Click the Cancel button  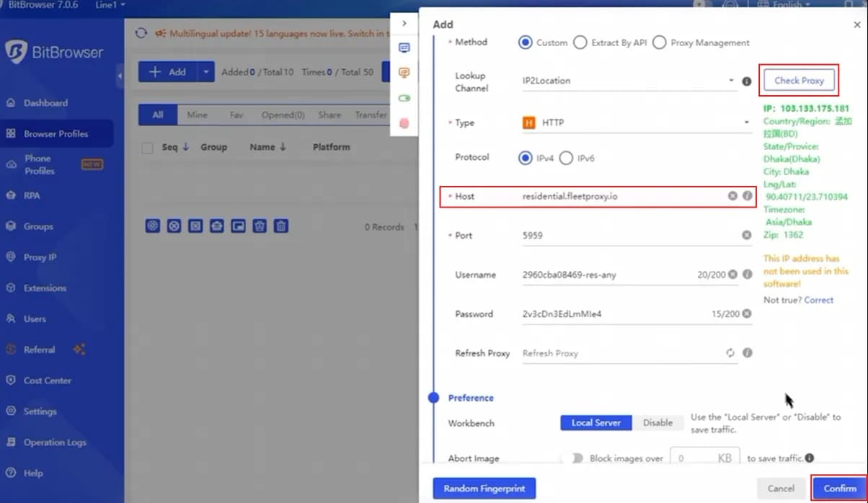click(x=781, y=489)
